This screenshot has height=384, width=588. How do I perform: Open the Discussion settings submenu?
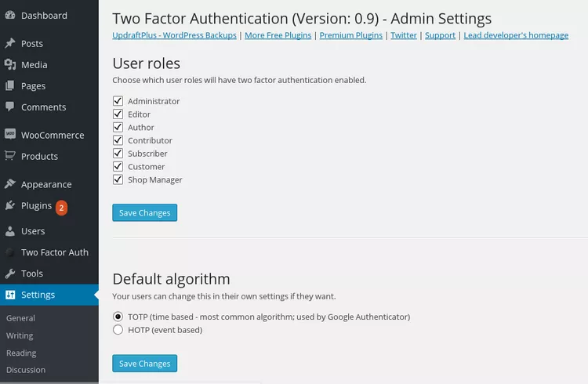pyautogui.click(x=26, y=370)
